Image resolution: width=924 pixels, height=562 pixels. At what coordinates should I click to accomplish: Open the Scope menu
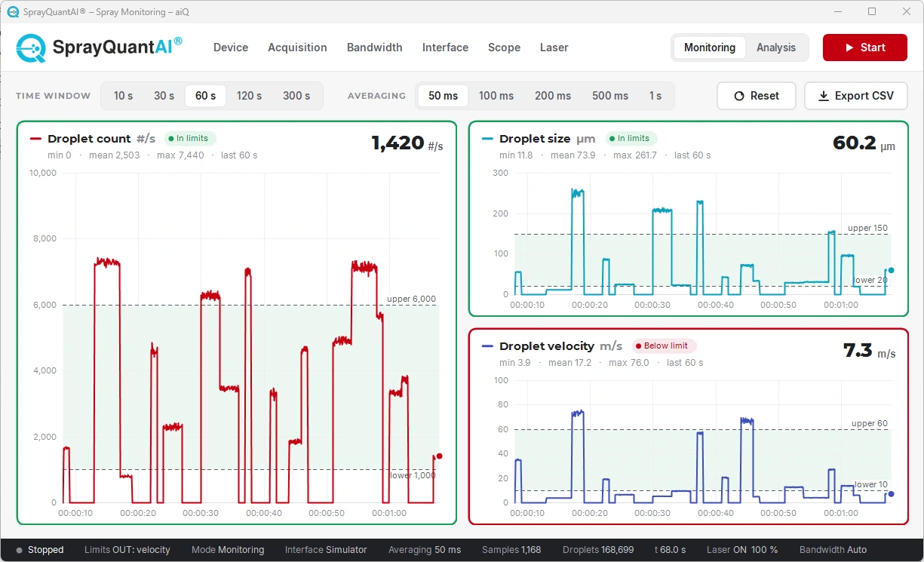[504, 48]
